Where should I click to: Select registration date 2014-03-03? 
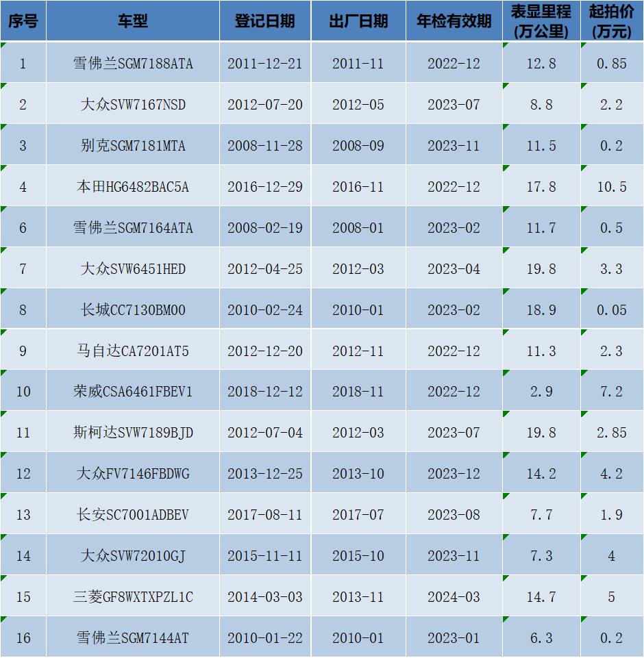[265, 596]
